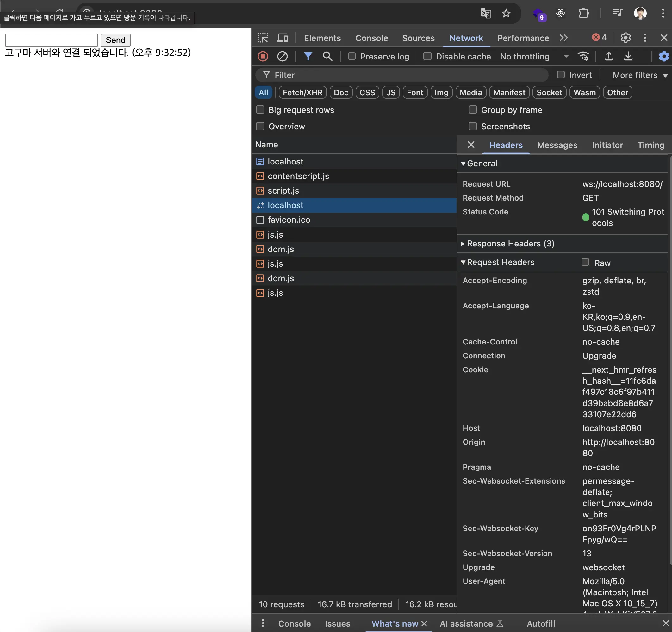Viewport: 672px width, 632px height.
Task: Click the message text input field
Action: tap(51, 40)
